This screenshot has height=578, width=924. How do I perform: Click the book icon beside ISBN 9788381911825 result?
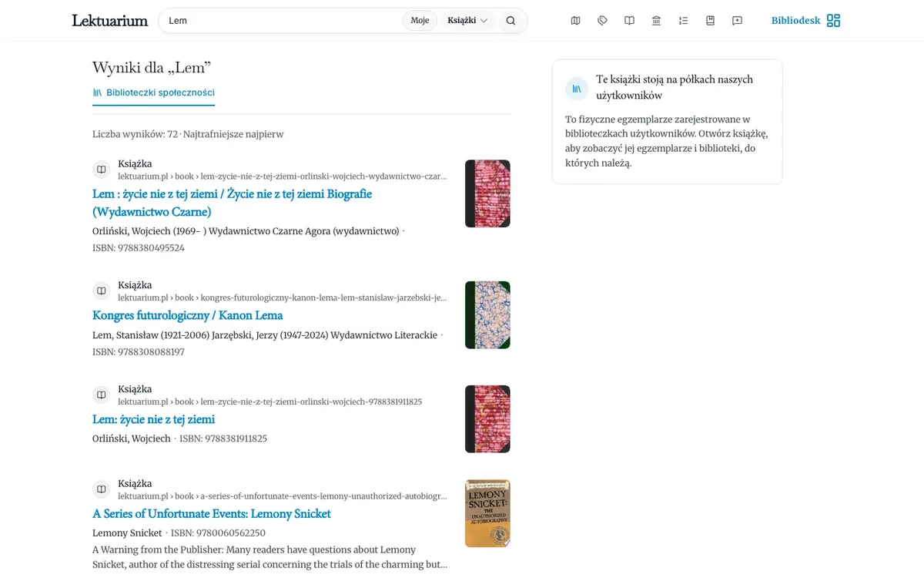(101, 395)
